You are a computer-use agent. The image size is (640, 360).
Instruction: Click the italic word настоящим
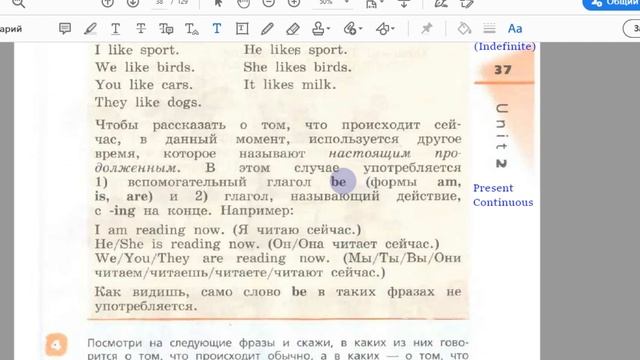click(x=369, y=153)
